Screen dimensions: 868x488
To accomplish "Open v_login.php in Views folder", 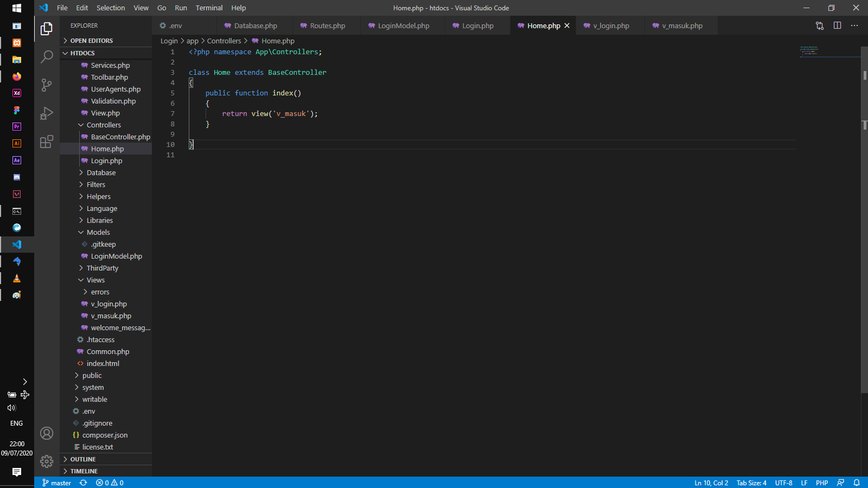I will pos(106,304).
